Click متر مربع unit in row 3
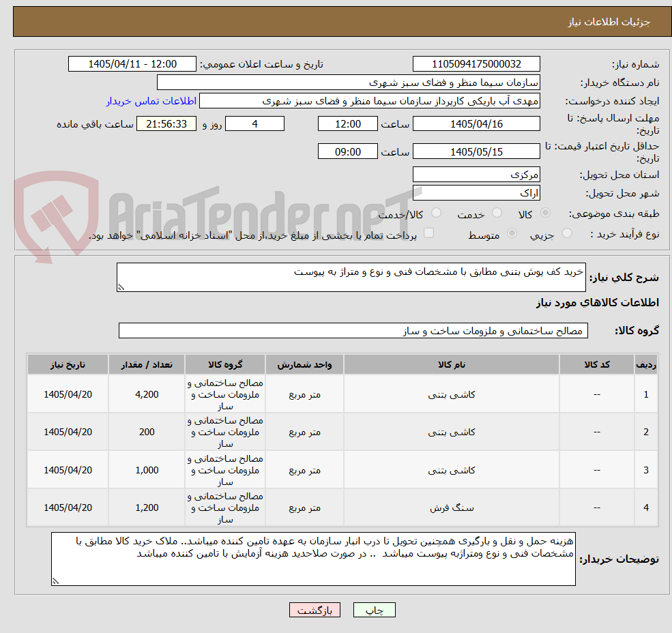The height and width of the screenshot is (633, 672). [x=304, y=470]
